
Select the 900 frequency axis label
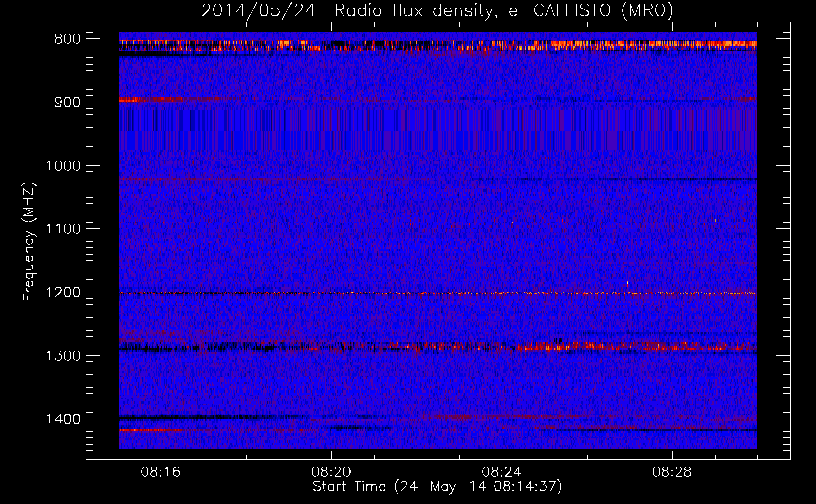(x=67, y=102)
